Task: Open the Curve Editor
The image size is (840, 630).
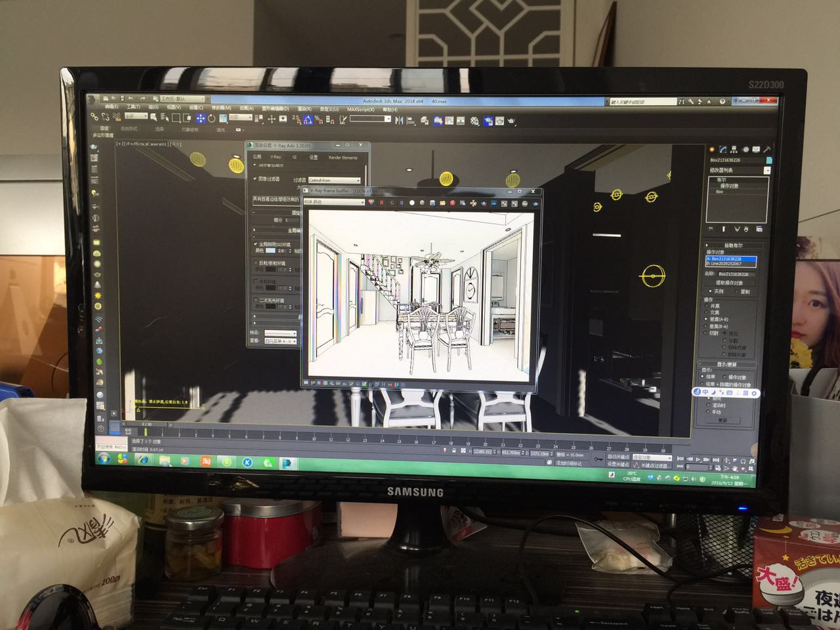Action: [449, 121]
